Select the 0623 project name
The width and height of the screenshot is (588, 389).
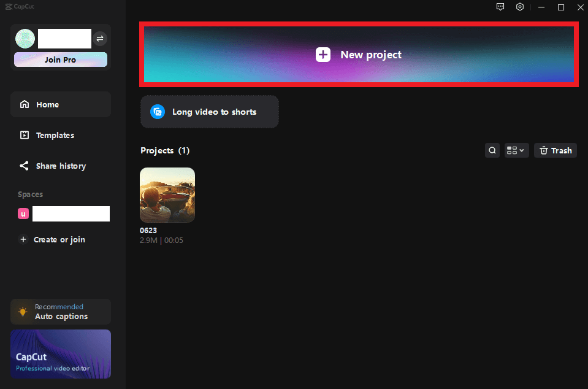[x=148, y=230]
